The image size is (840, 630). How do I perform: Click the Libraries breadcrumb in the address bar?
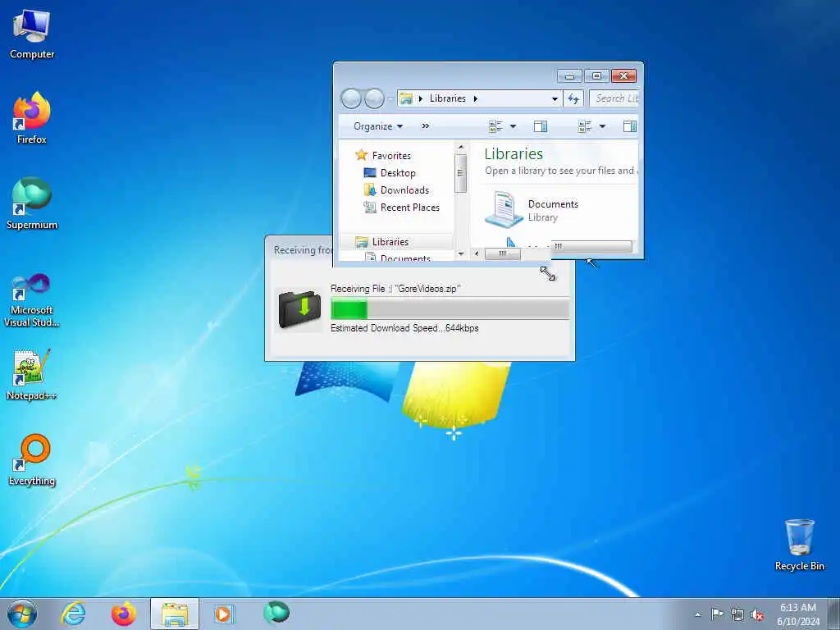click(x=447, y=98)
